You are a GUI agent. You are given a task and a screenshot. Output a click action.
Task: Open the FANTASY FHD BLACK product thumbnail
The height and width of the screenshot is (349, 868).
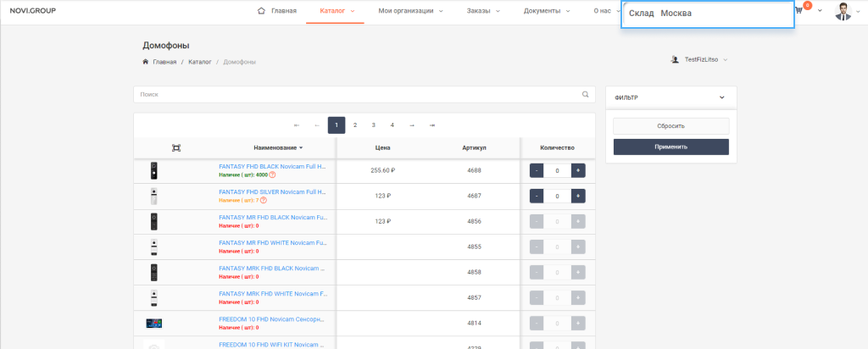154,170
